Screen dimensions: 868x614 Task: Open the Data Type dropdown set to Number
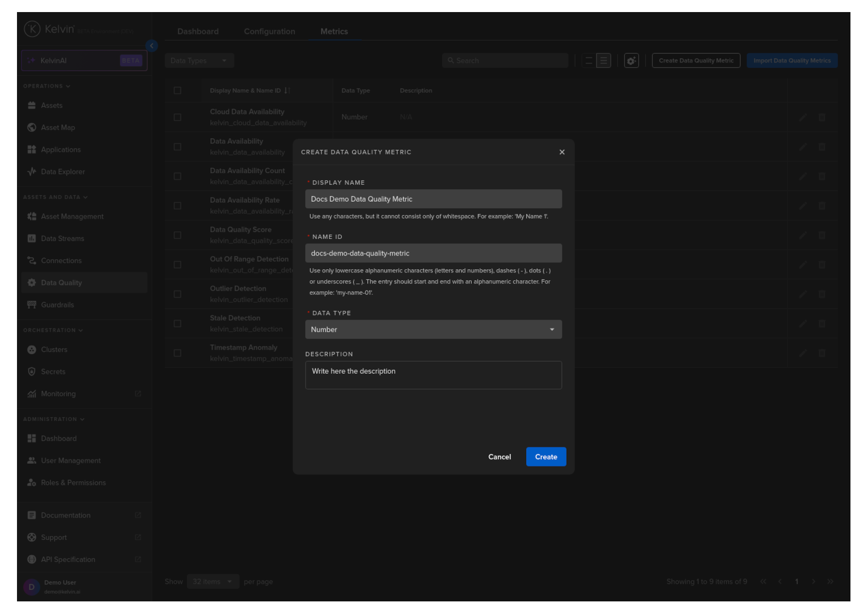[x=433, y=329]
